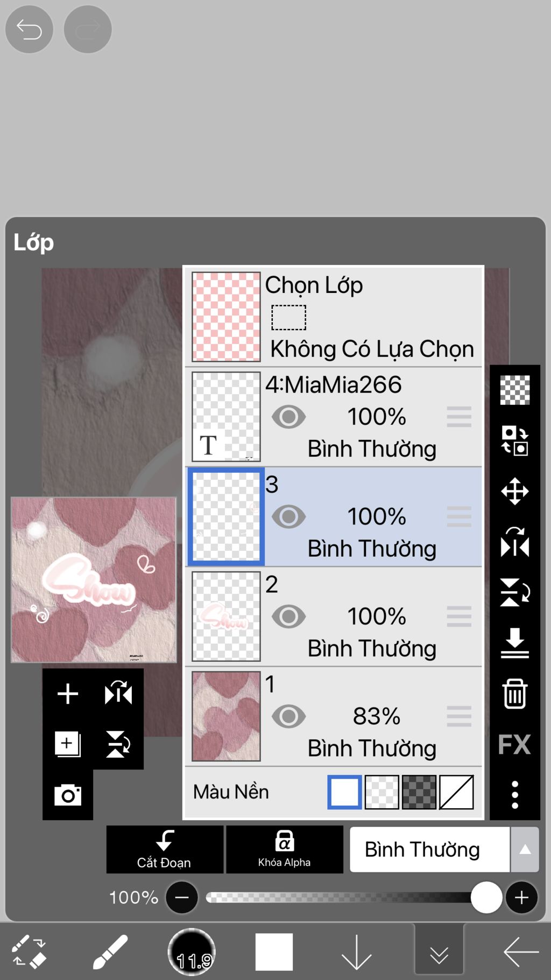Delete layer with trash can icon
Viewport: 551px width, 980px height.
point(514,694)
